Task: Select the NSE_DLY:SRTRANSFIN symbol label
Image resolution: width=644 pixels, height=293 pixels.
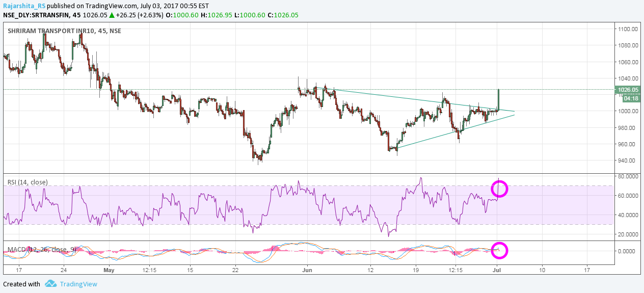Action: (x=37, y=15)
